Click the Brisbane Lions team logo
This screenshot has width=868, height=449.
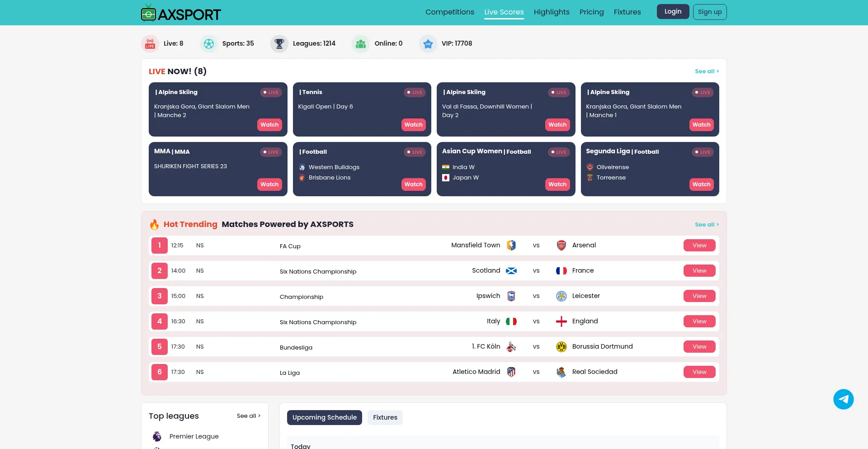click(302, 178)
